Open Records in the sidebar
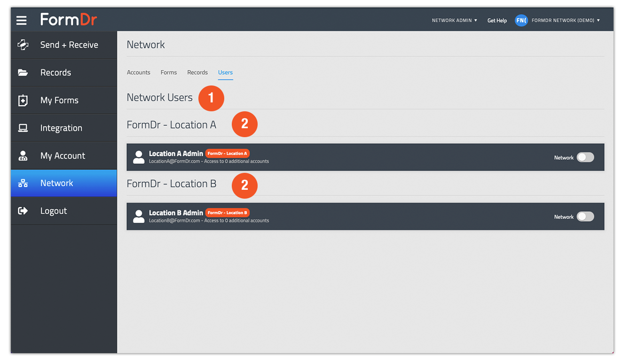Screen dimensions: 622x364 point(64,72)
